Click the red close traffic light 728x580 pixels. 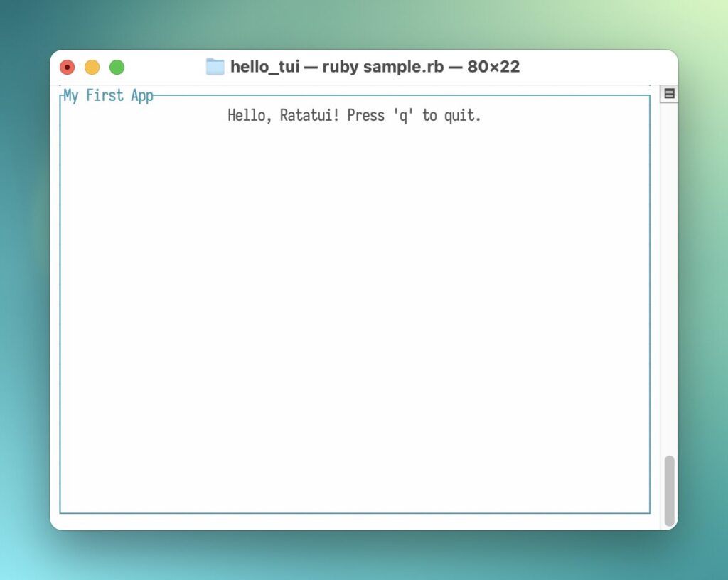(x=68, y=67)
